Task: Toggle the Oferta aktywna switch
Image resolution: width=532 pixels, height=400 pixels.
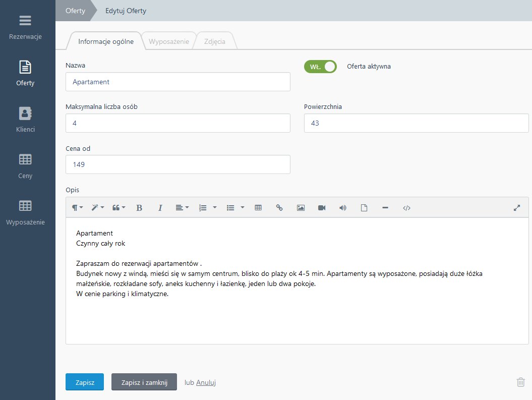Action: click(320, 67)
